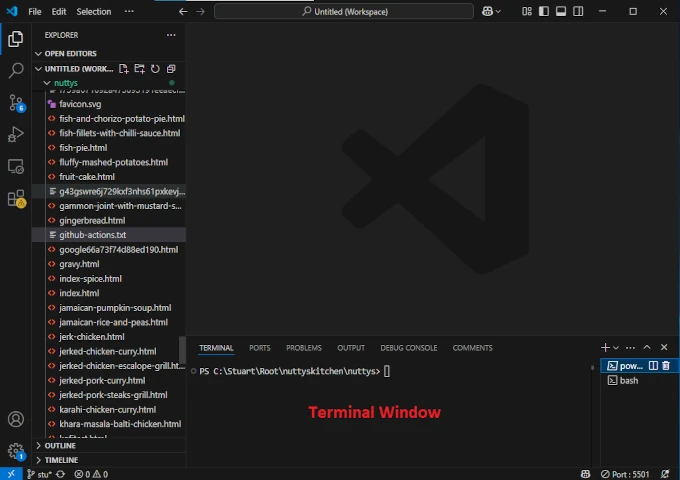Switch to the Ports tab

[x=260, y=348]
